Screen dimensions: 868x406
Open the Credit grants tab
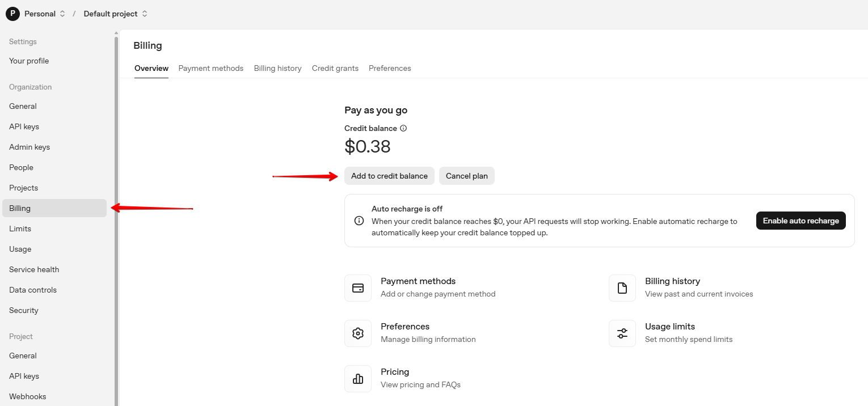point(335,68)
